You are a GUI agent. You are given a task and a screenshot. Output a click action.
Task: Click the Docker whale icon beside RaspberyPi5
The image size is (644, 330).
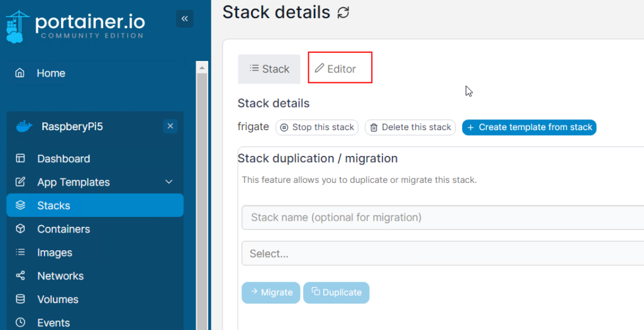(25, 126)
